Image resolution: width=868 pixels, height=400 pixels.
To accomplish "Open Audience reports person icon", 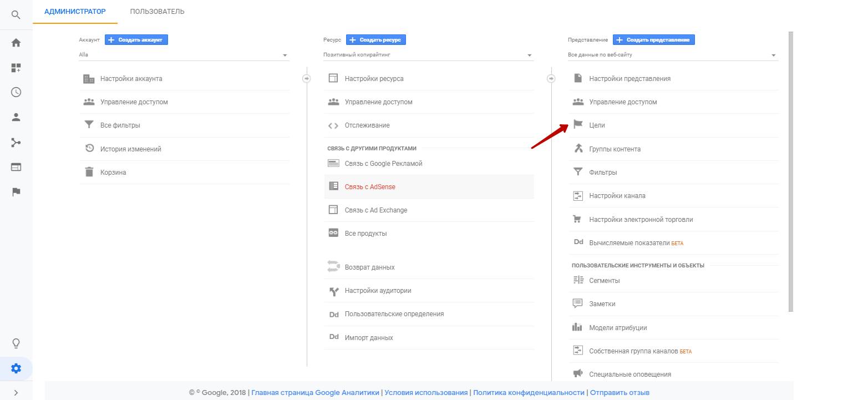I will pyautogui.click(x=16, y=117).
